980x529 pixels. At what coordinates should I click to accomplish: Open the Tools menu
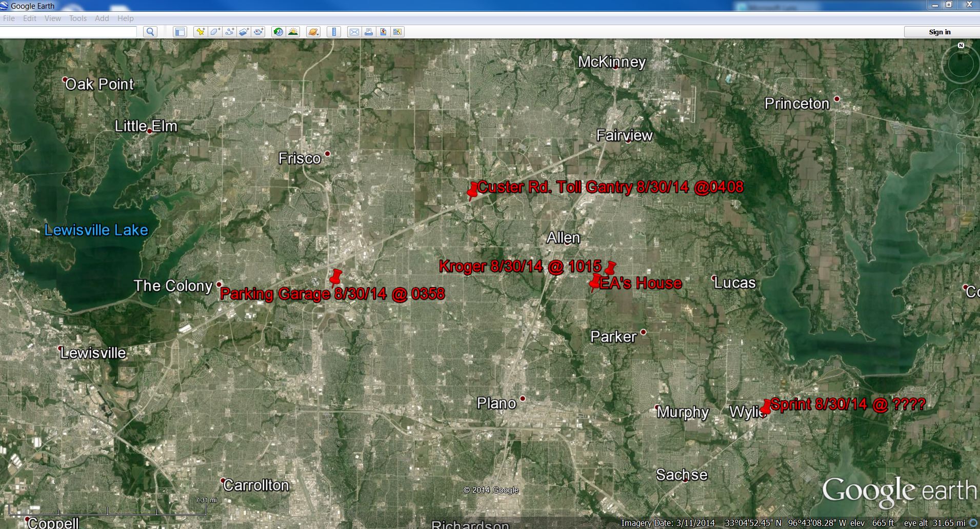[78, 18]
